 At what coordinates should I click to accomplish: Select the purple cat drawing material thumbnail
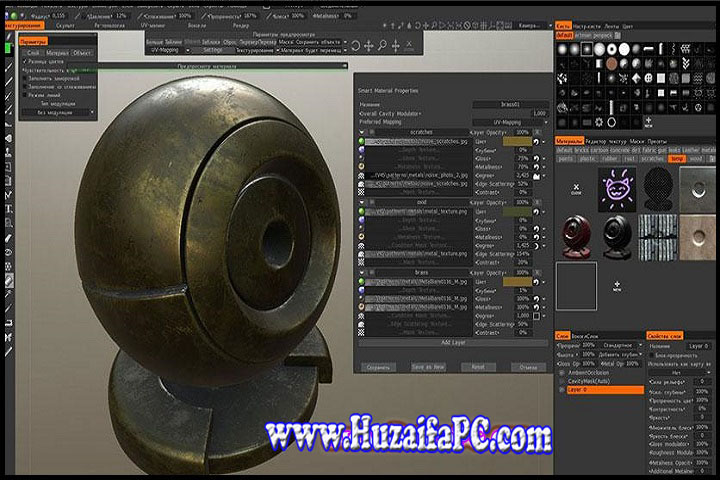617,189
